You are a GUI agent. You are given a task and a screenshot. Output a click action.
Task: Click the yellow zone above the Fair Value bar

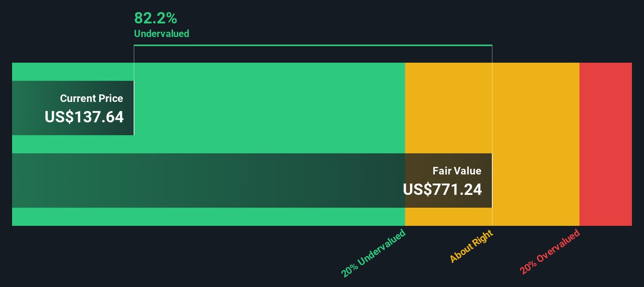click(448, 107)
